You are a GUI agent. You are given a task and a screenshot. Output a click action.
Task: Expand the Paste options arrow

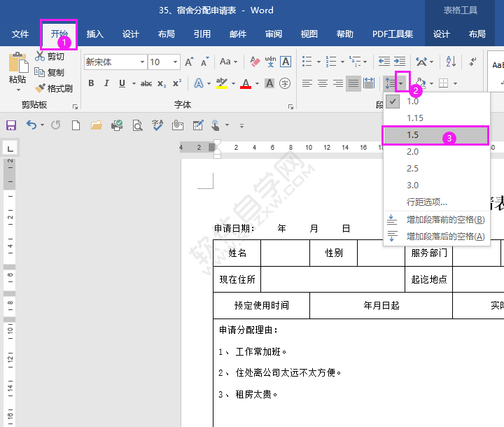tap(18, 90)
